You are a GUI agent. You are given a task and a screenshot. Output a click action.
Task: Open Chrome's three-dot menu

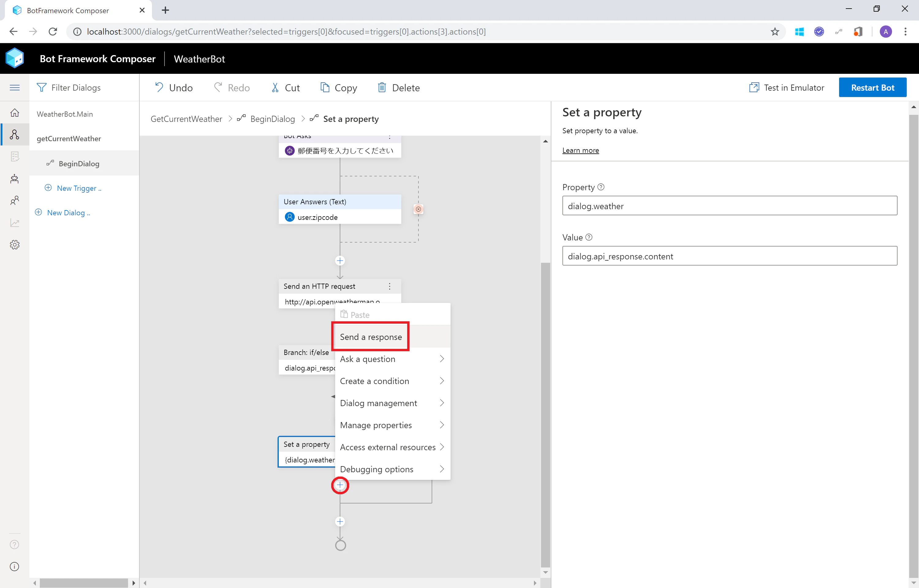coord(905,31)
